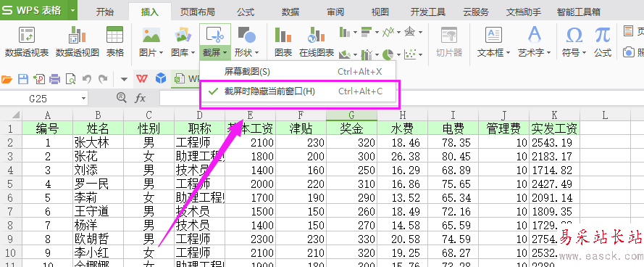Screen dimensions: 644x267
Task: Expand the 形状 dropdown arrow
Action: [x=256, y=53]
